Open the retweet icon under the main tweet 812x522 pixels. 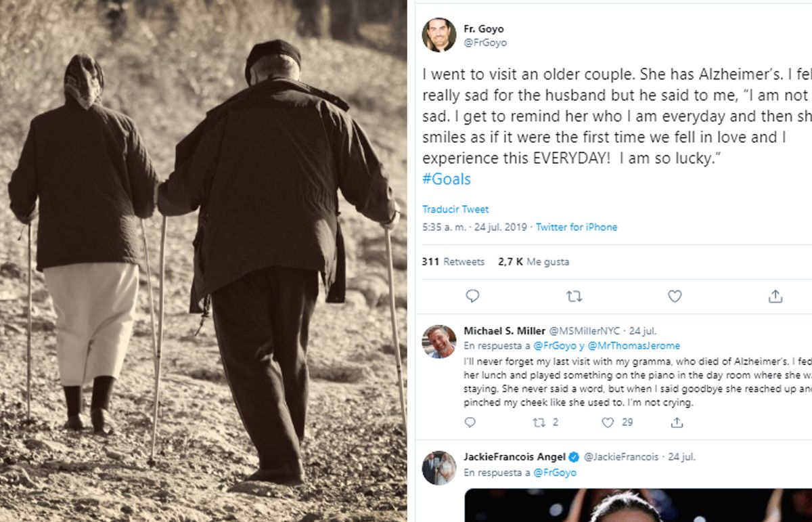click(574, 297)
